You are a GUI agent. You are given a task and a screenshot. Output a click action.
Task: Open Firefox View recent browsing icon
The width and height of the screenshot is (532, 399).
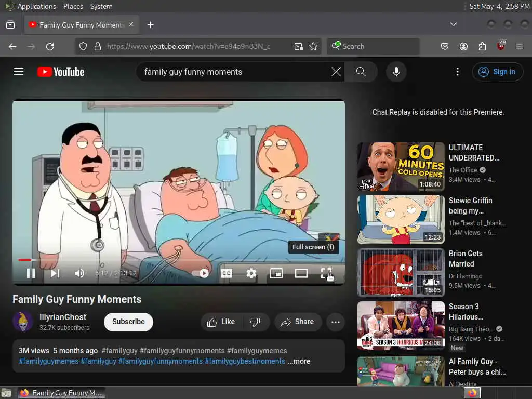coord(10,25)
